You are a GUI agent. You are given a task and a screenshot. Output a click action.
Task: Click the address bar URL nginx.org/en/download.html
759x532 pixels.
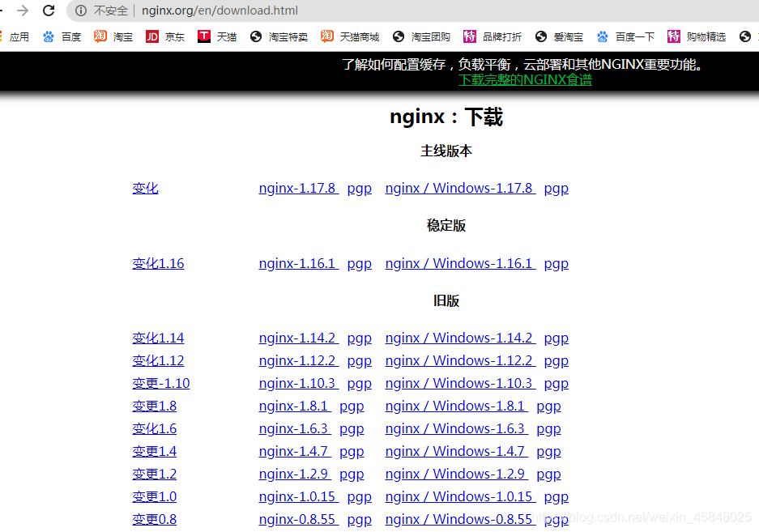click(x=220, y=11)
